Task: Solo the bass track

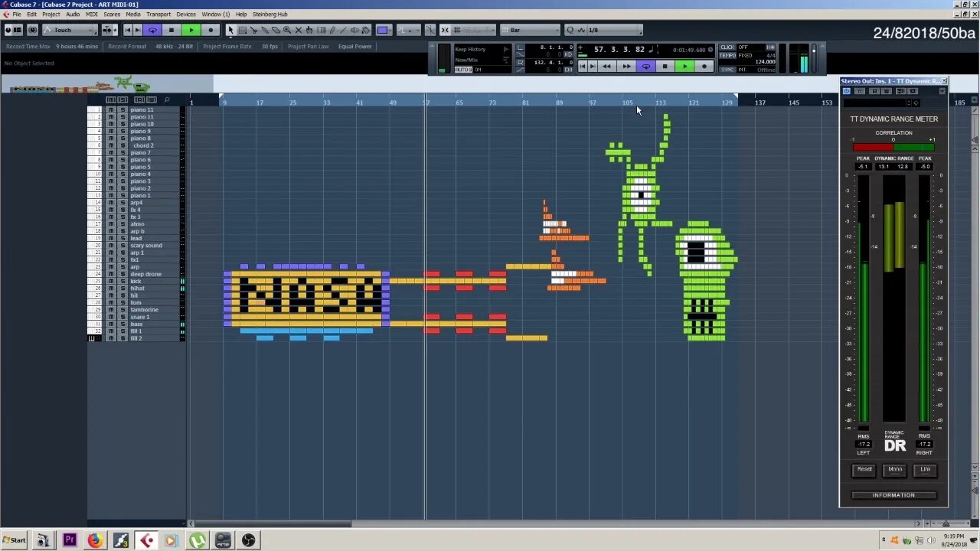Action: (x=122, y=324)
